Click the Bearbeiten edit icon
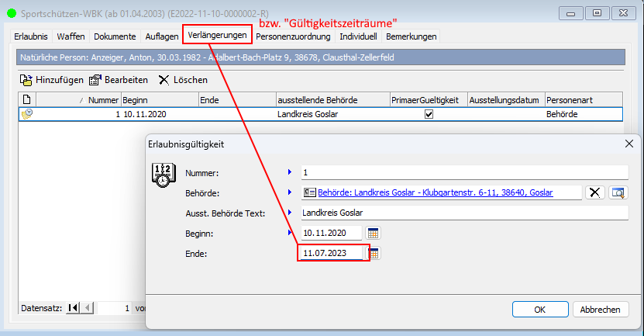This screenshot has width=644, height=336. (x=95, y=79)
